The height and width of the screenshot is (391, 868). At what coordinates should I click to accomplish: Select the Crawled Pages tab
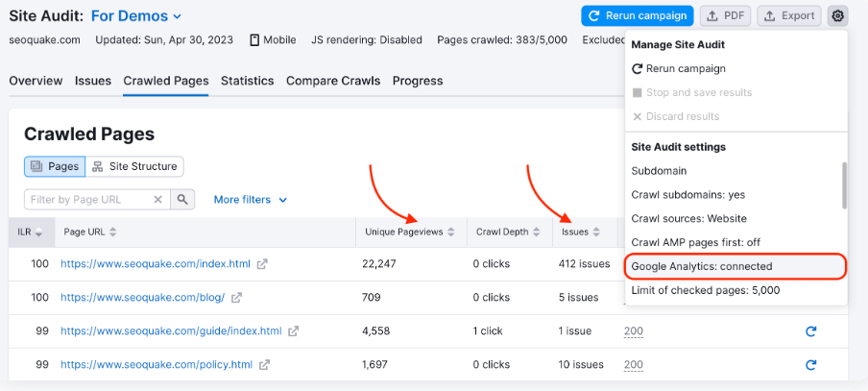[x=166, y=81]
